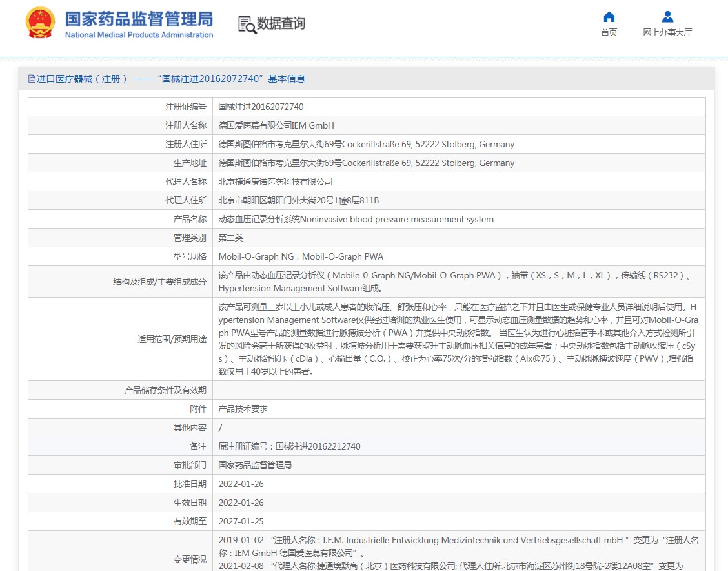
Task: Click the 有效期至 date 2027-01-25
Action: (x=241, y=521)
